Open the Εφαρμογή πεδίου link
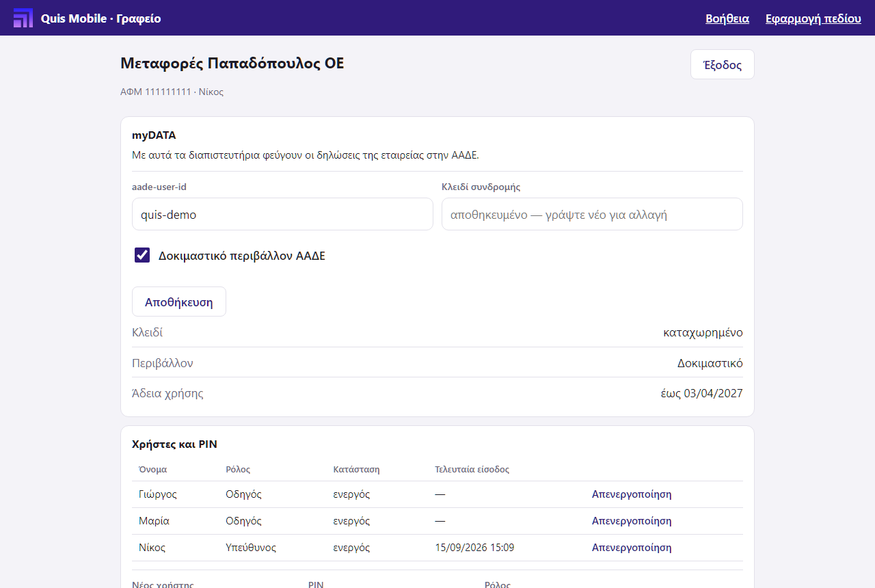 tap(813, 18)
